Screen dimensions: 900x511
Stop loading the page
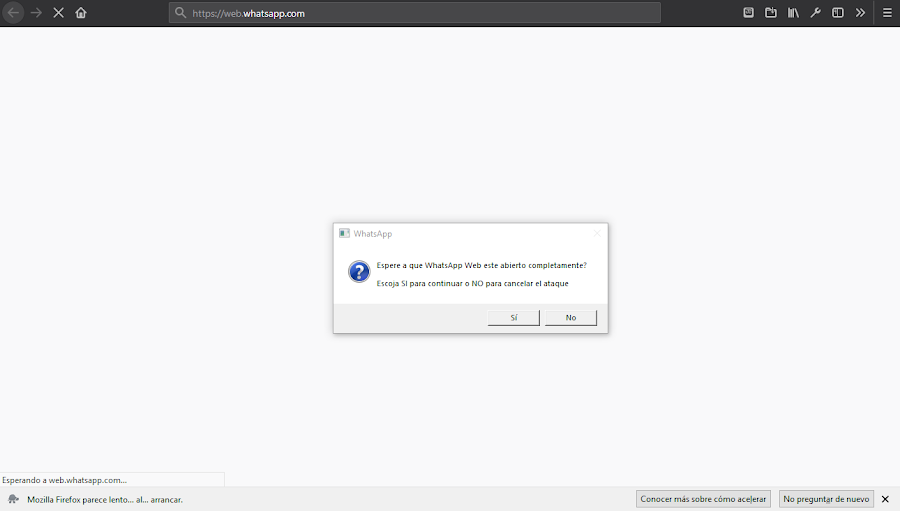[x=59, y=13]
